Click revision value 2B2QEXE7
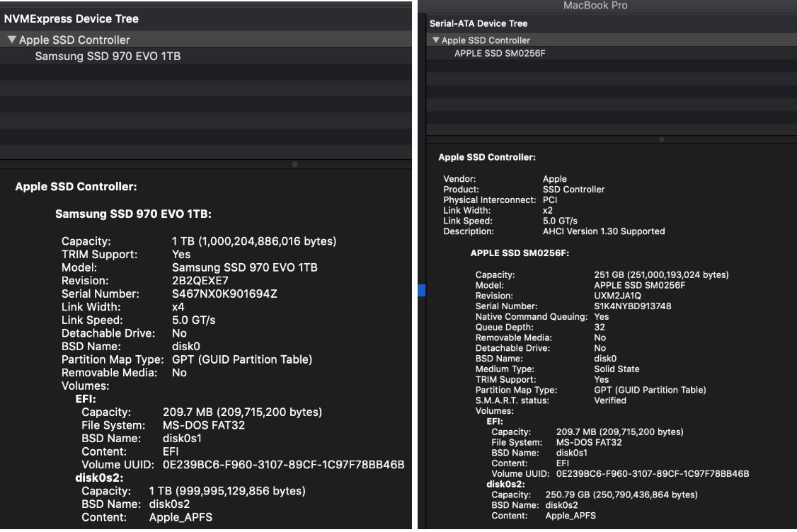 200,280
